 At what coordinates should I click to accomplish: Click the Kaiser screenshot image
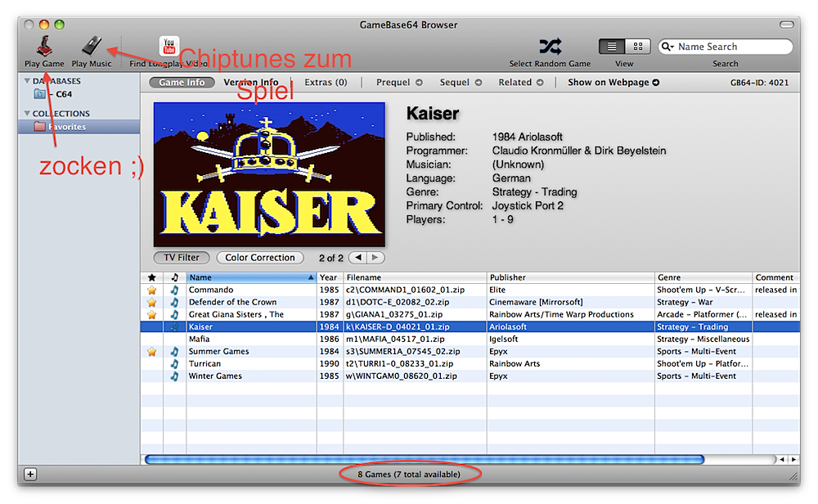pos(269,174)
